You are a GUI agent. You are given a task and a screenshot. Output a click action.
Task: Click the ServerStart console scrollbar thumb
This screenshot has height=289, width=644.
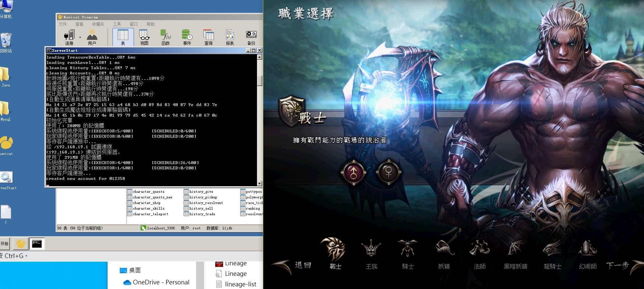(x=259, y=80)
